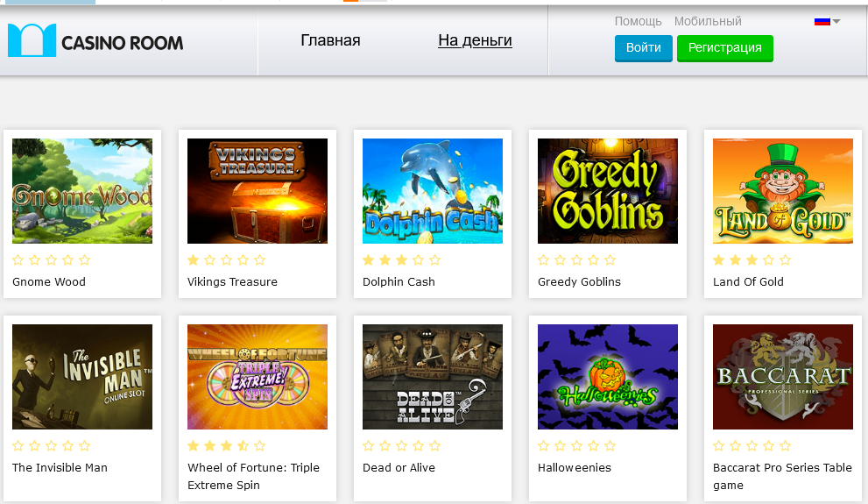868x504 pixels.
Task: Rate Dolphin Cash one star
Action: (369, 259)
